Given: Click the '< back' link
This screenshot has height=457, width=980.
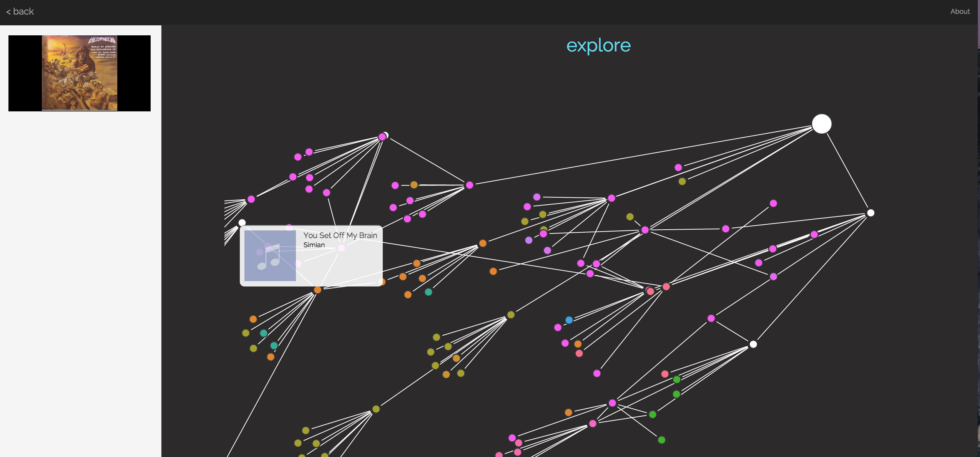Looking at the screenshot, I should pos(20,12).
